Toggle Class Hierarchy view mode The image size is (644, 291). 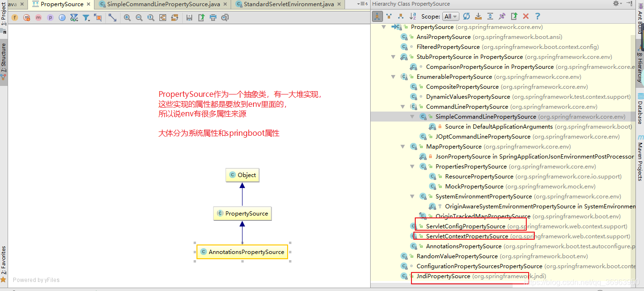[378, 16]
